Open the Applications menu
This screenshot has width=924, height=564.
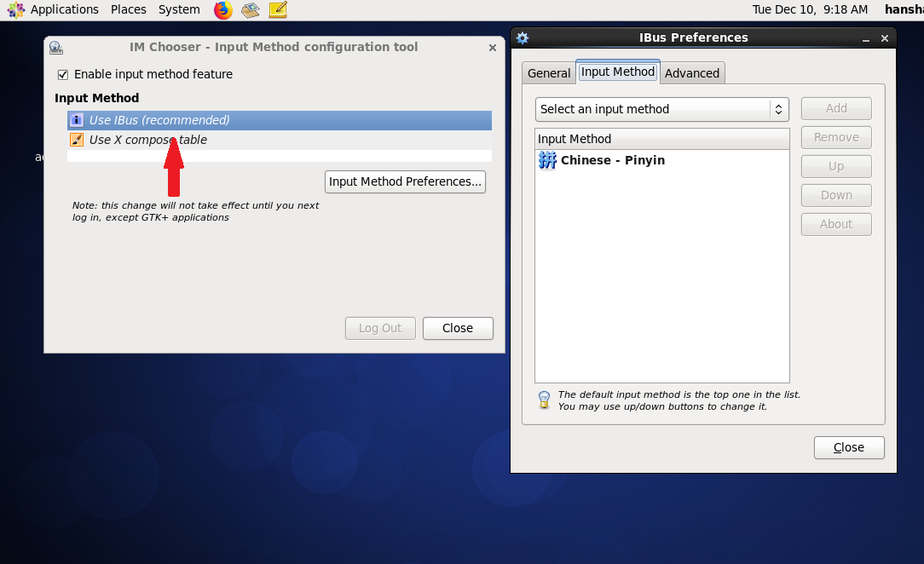tap(64, 10)
